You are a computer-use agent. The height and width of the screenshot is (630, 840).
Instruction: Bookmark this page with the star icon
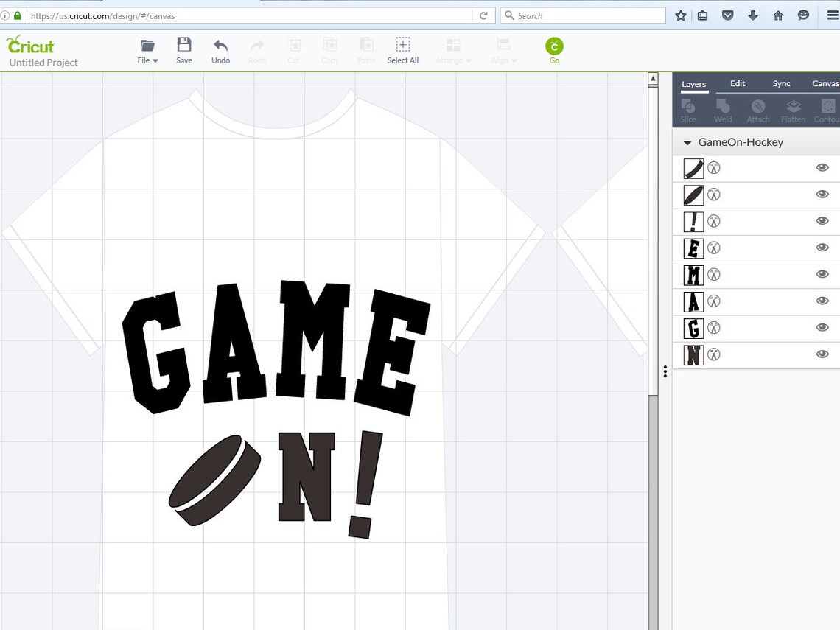coord(680,15)
